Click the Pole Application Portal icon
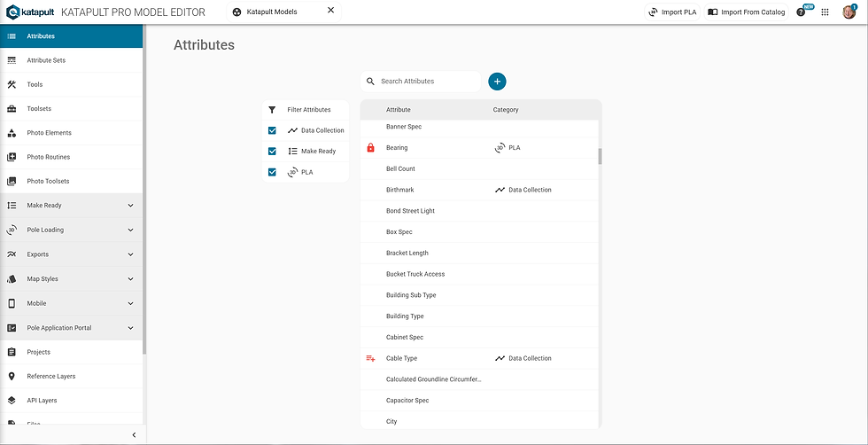 12,327
